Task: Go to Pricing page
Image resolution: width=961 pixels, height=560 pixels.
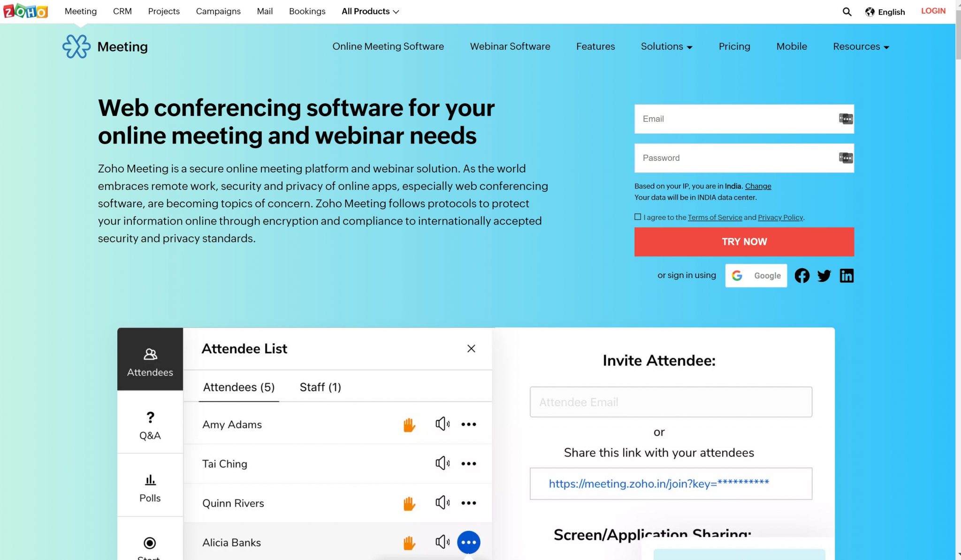Action: click(x=734, y=46)
